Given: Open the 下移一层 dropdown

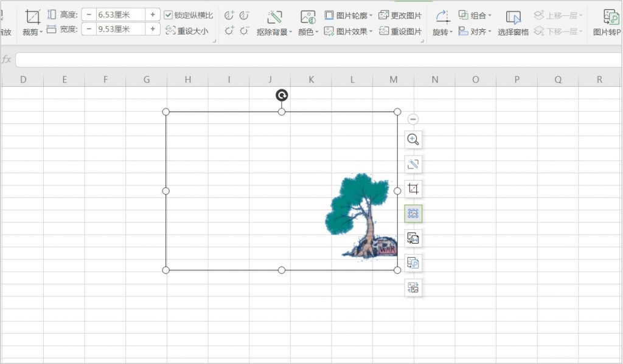Looking at the screenshot, I should click(558, 31).
